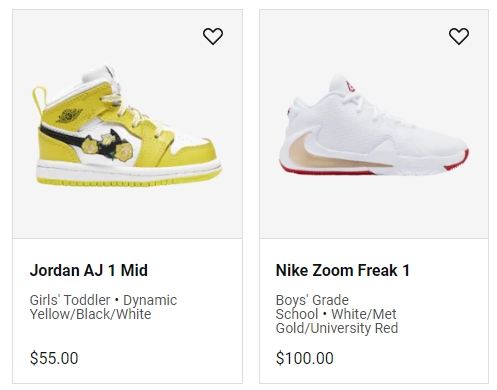The height and width of the screenshot is (390, 497).
Task: Click the White/Met Gold/University Red colorway text
Action: (337, 321)
